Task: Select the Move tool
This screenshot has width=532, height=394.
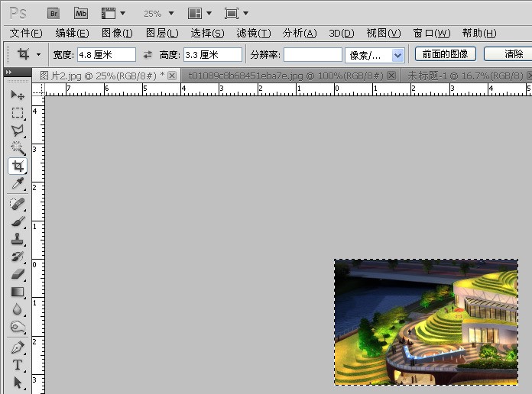Action: pos(18,95)
